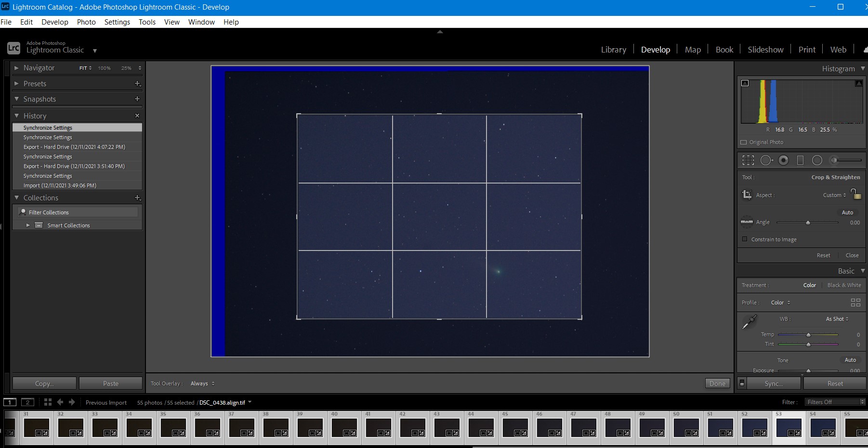
Task: Create a snapshot with plus icon
Action: [x=137, y=99]
